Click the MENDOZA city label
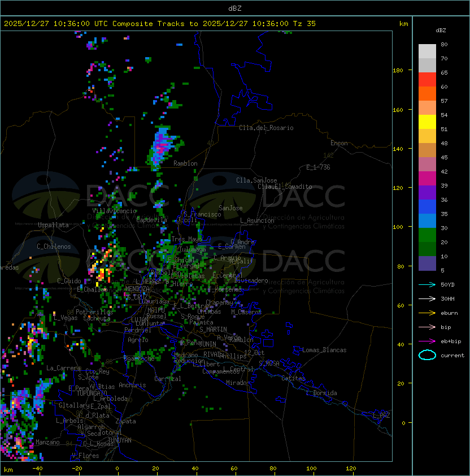 (x=137, y=288)
